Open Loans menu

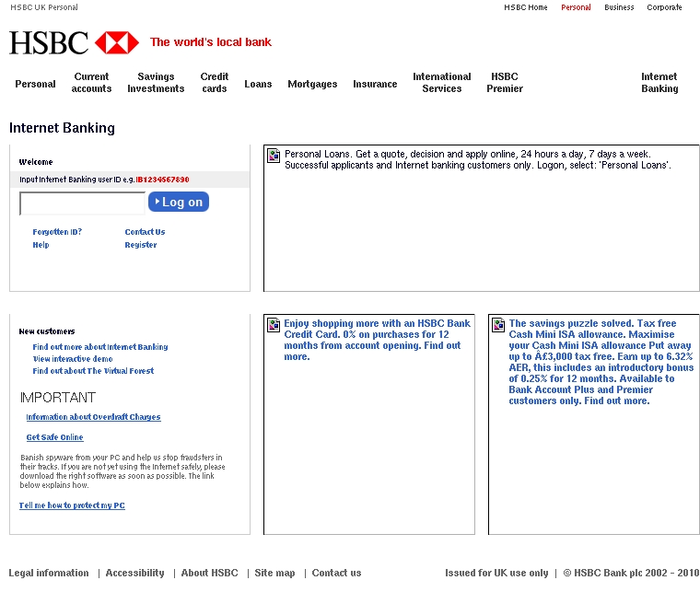coord(258,84)
